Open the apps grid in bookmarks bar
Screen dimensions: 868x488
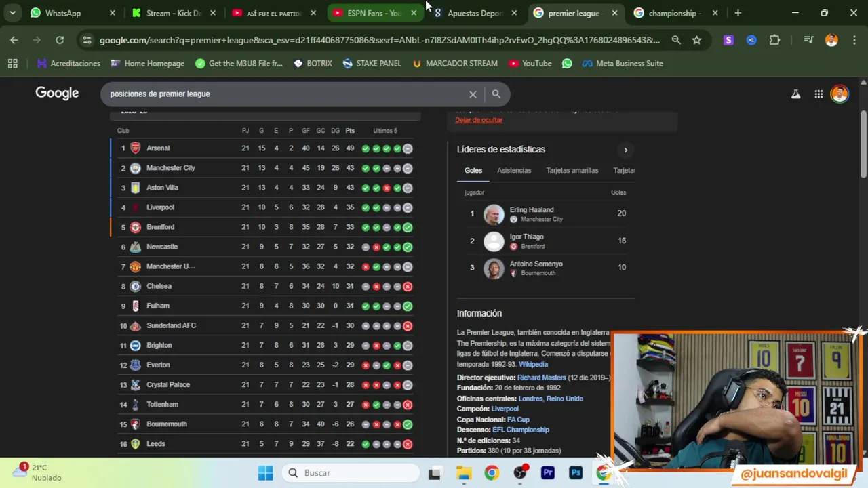click(x=12, y=63)
